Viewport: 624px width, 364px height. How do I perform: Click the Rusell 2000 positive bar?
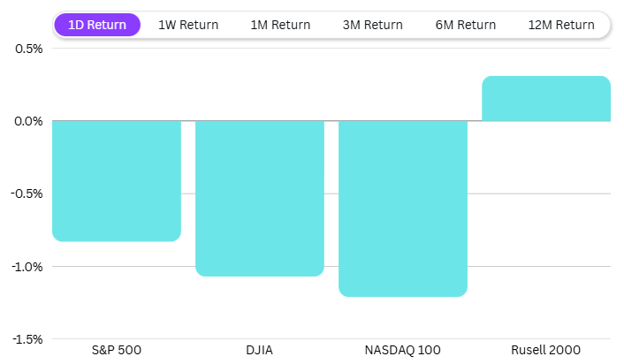546,99
